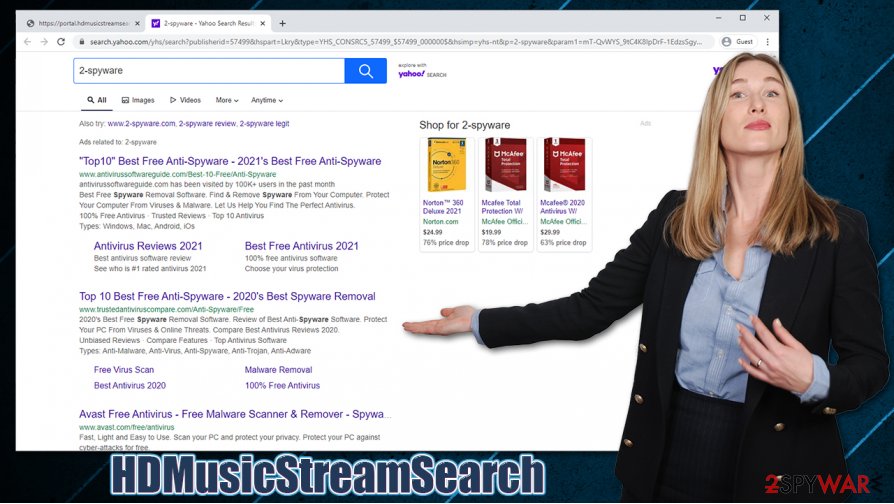Click the Yahoo Search logo
894x504 pixels.
coord(422,71)
